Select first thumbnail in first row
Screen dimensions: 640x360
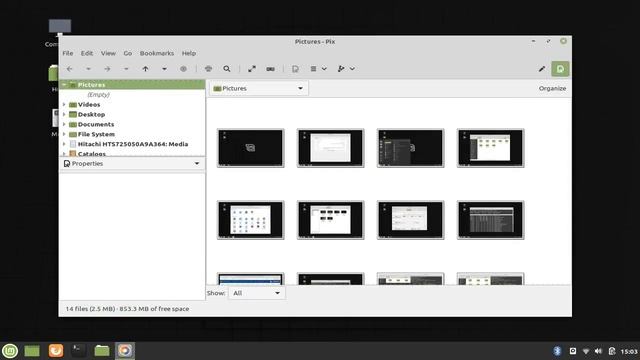(x=251, y=148)
